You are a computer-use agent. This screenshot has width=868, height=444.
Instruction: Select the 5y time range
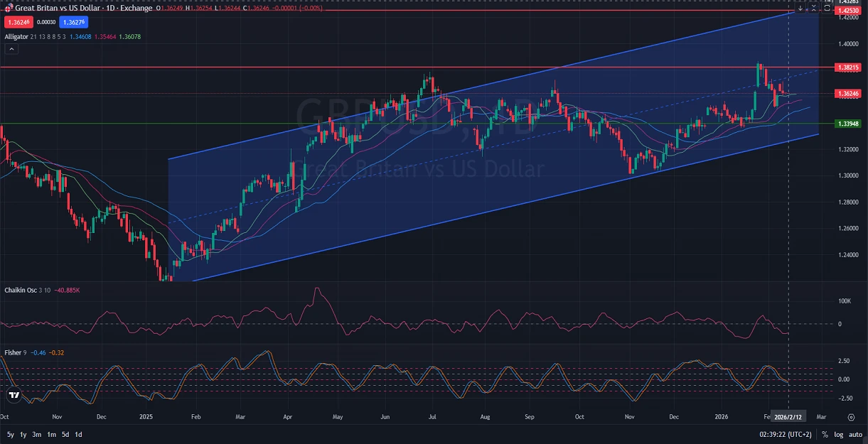[x=10, y=434]
